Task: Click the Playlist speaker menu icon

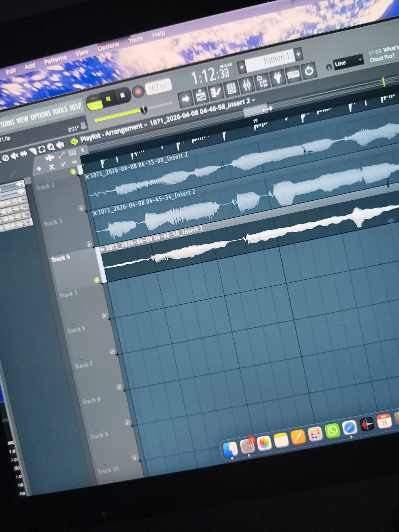Action: click(x=74, y=141)
